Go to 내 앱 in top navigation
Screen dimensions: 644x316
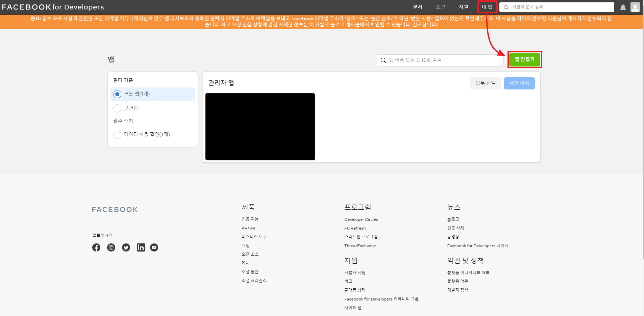487,7
